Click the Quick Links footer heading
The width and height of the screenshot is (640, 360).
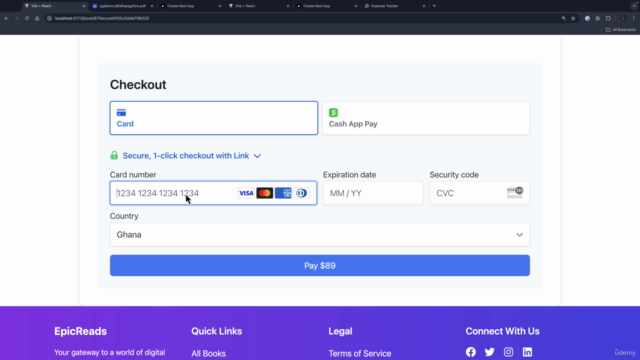[217, 331]
